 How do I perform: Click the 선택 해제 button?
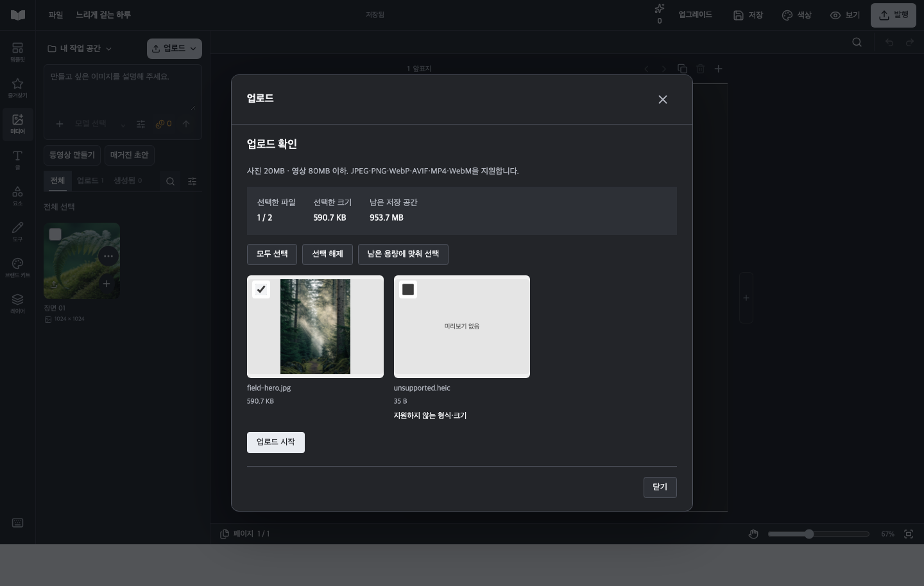[327, 254]
